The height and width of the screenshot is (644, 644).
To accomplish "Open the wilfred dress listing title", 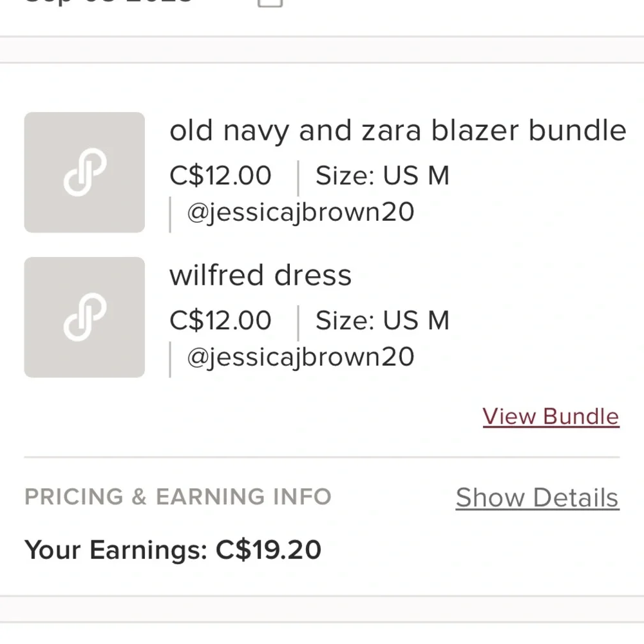I will coord(261,275).
